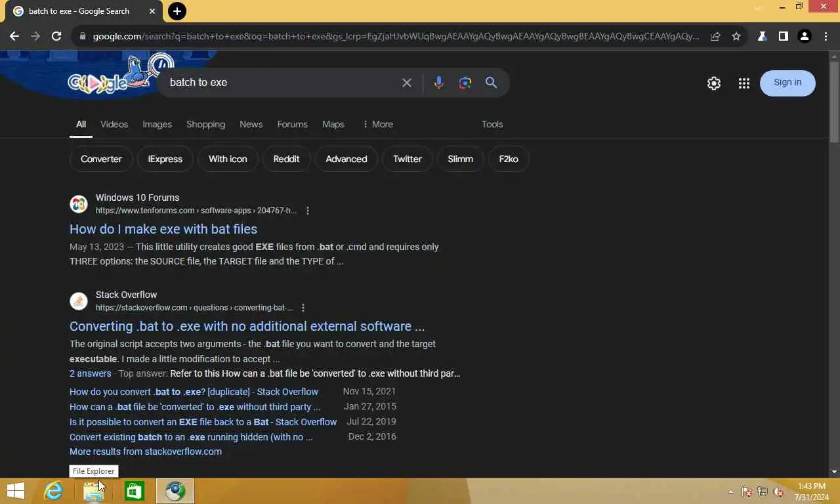Switch to Shopping results tab
Viewport: 840px width, 504px height.
point(205,124)
